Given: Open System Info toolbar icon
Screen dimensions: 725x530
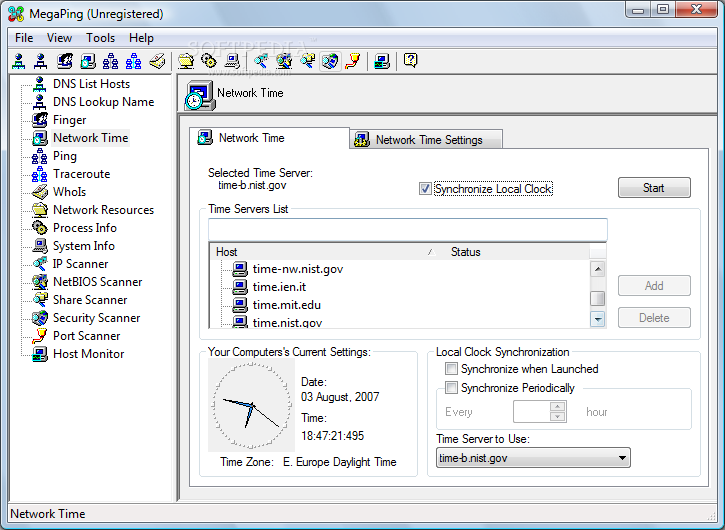Looking at the screenshot, I should click(232, 61).
